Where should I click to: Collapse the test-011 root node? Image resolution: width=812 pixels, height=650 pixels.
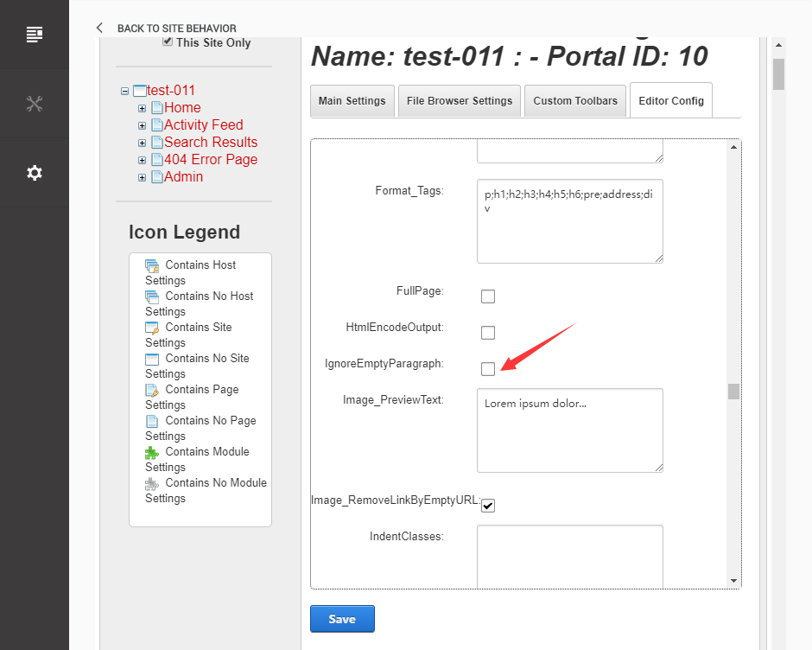(125, 91)
